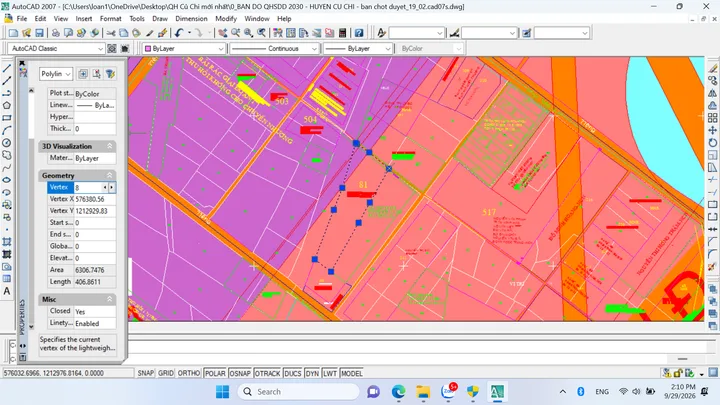Select the Circle draw tool

[x=6, y=142]
